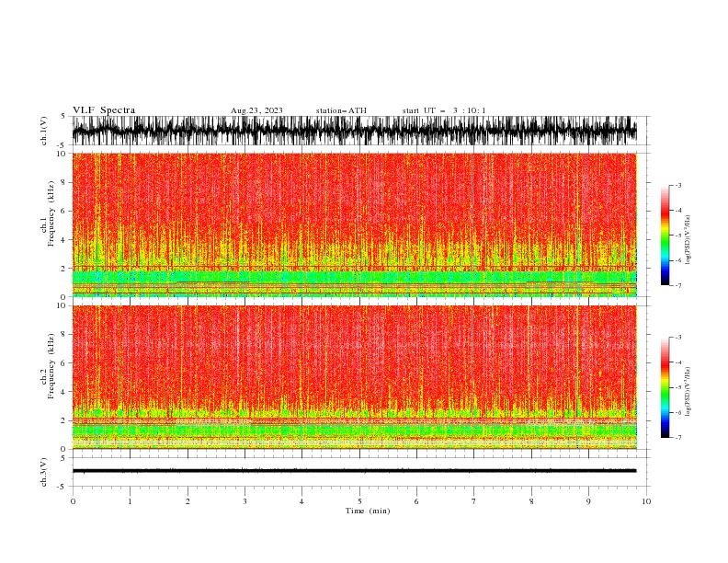Click time axis tick label "6"
Screen dimensions: 728x563
pos(416,501)
